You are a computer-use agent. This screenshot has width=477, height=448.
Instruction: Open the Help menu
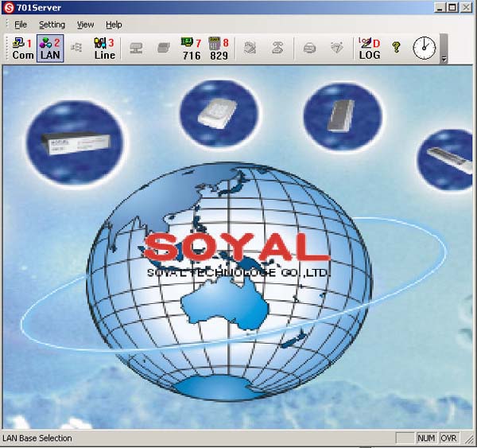(x=114, y=25)
